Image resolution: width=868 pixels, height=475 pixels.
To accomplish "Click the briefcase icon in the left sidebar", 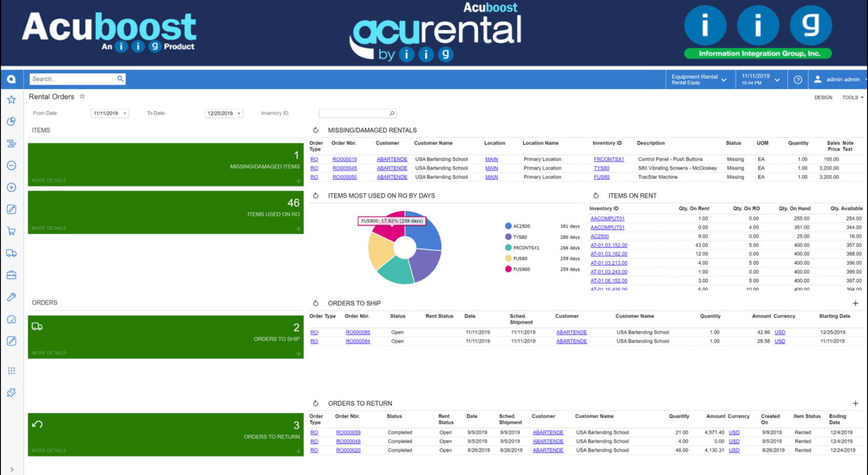I will point(11,275).
